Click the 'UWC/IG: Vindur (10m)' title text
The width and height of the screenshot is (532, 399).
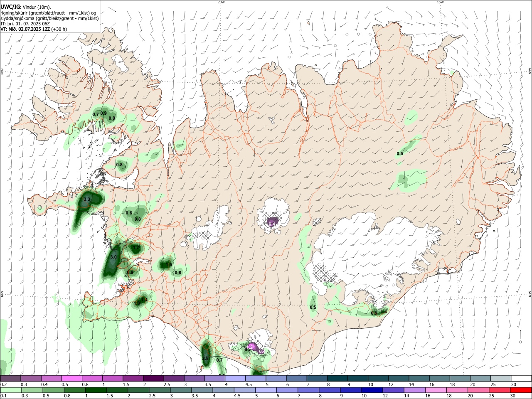point(26,7)
